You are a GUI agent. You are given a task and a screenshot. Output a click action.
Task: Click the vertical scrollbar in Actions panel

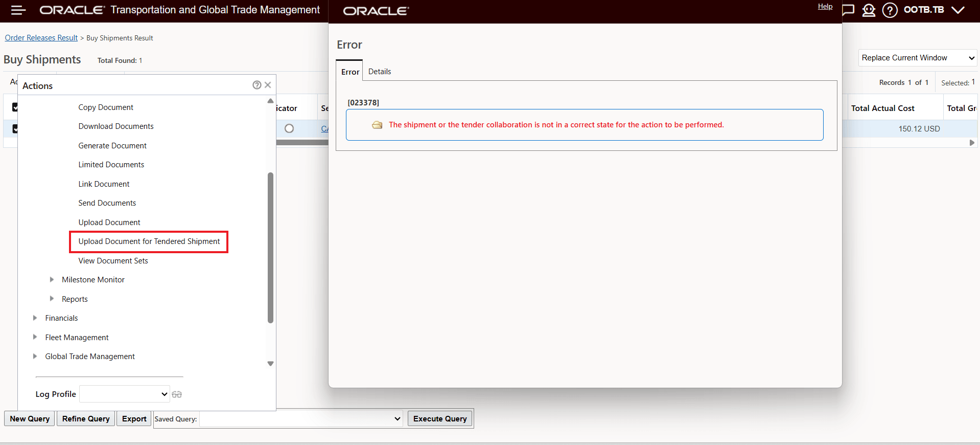tap(270, 248)
